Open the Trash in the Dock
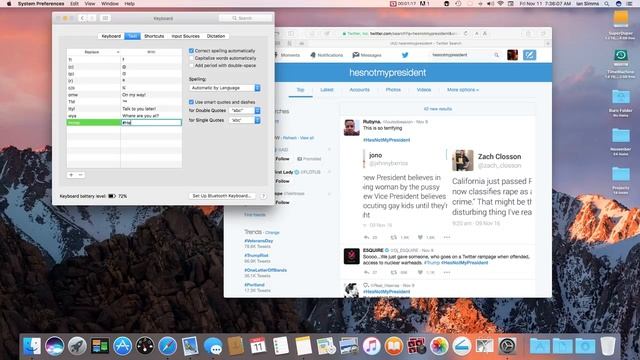 pos(608,346)
